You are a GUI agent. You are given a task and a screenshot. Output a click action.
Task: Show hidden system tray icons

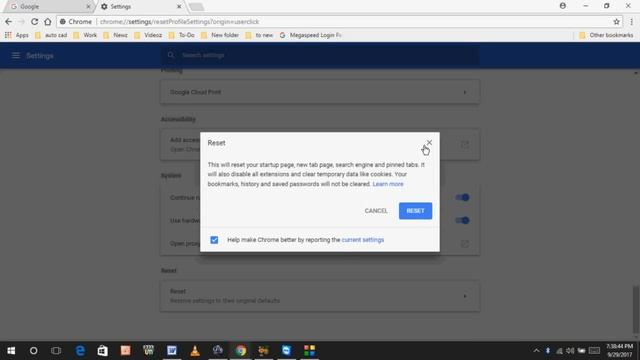point(536,351)
